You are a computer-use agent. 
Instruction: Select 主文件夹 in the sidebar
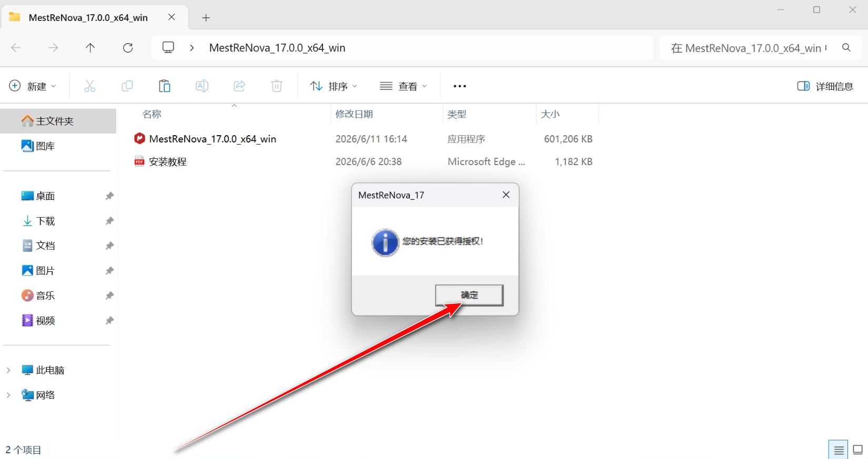coord(58,121)
